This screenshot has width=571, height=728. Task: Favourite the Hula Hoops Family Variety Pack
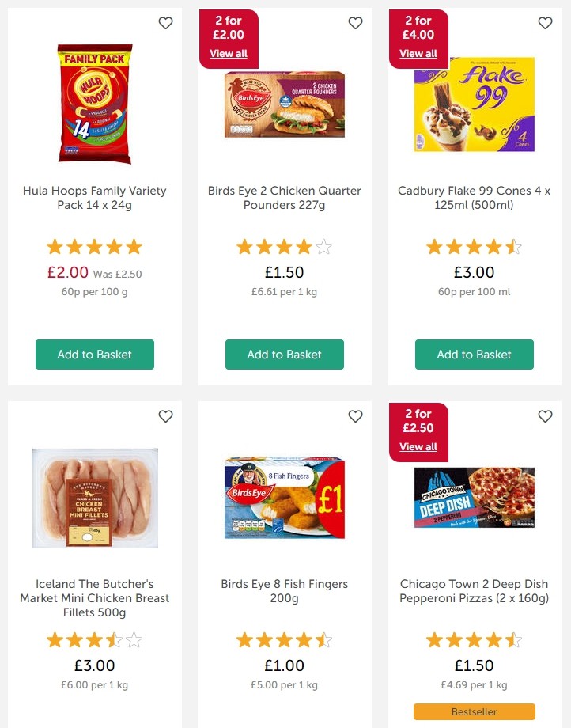165,24
